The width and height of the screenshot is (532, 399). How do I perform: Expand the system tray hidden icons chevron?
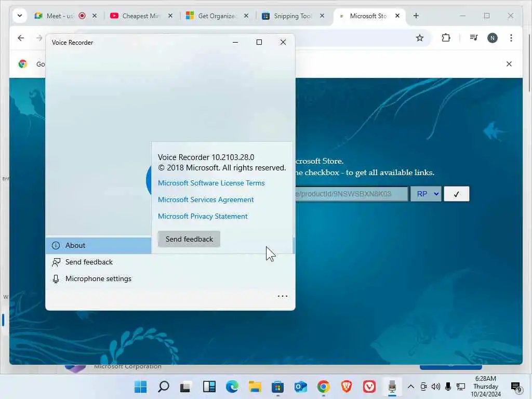point(410,387)
